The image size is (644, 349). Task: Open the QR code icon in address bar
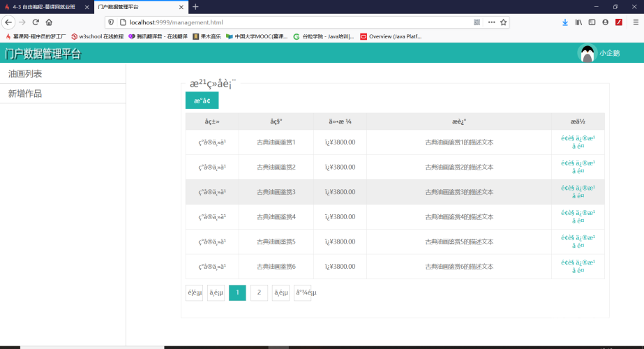click(x=477, y=22)
